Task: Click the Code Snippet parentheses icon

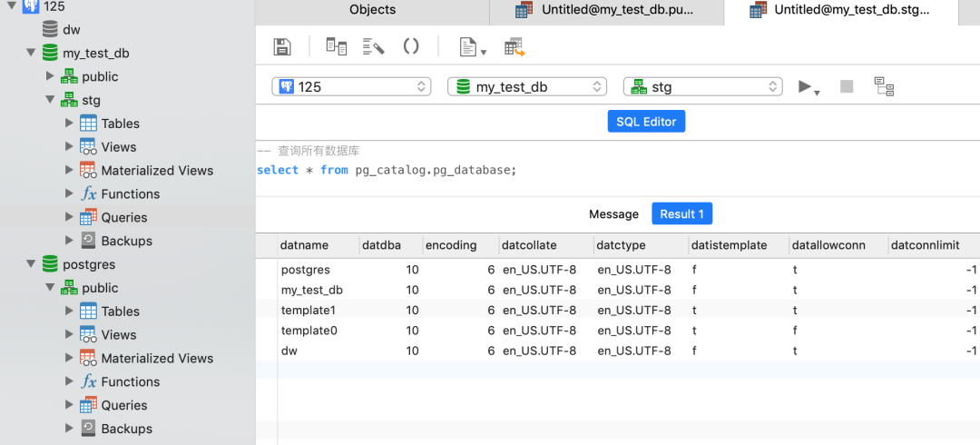Action: 411,46
